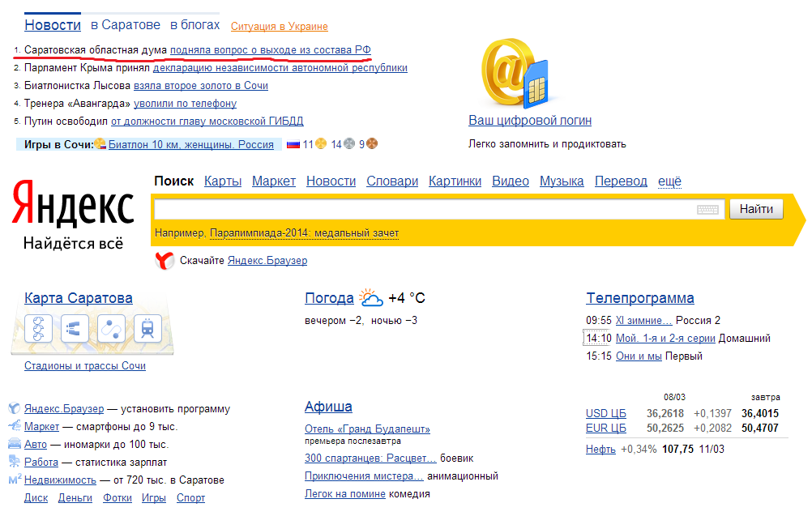Click the red Yandex Browser Y icon
Screen dimensions: 812x516
point(165,260)
